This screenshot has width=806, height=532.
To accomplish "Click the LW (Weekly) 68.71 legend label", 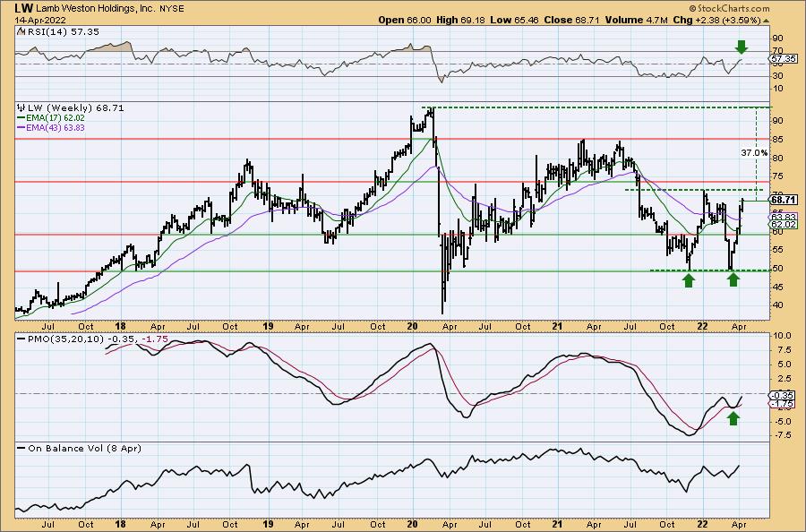I will (75, 108).
